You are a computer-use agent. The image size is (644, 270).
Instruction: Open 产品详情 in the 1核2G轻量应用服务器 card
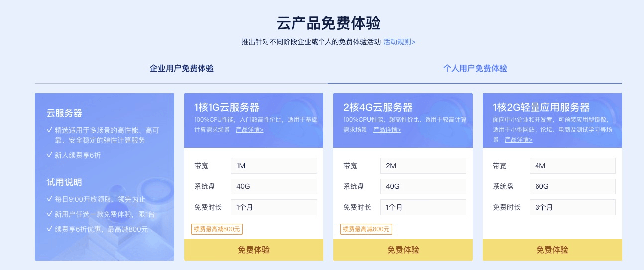pos(518,140)
